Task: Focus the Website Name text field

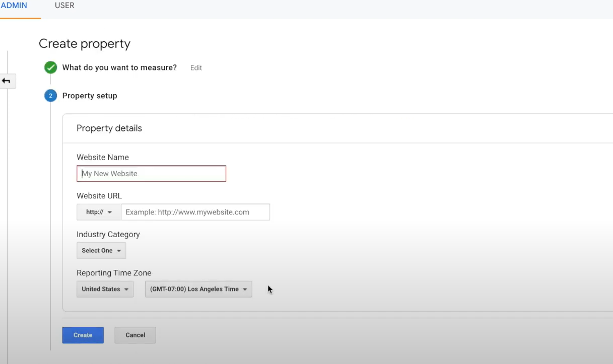Action: click(x=151, y=174)
